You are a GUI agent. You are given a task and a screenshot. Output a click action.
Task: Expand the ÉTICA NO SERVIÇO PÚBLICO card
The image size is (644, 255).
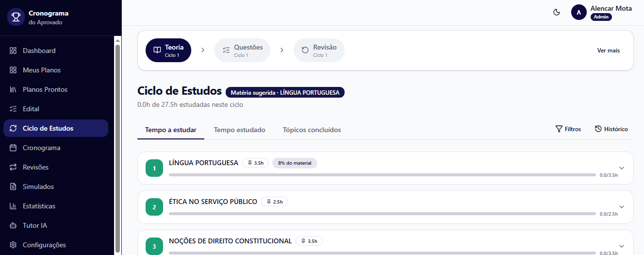pyautogui.click(x=622, y=207)
